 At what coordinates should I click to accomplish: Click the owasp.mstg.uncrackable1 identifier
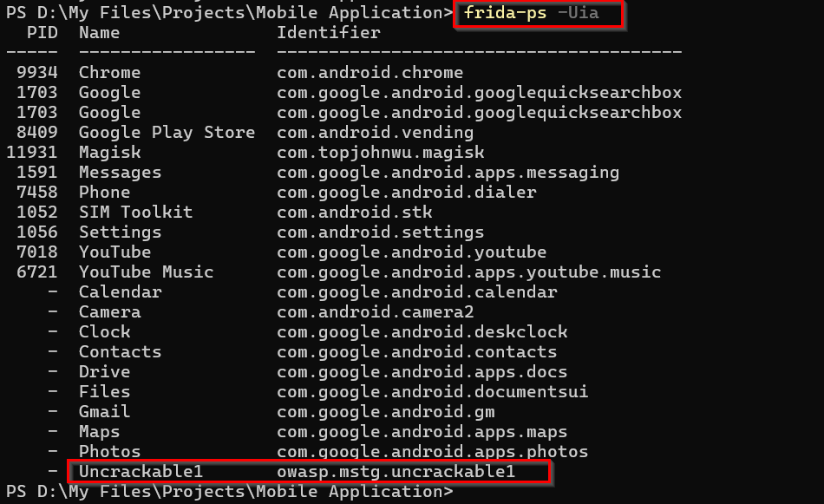[x=396, y=471]
